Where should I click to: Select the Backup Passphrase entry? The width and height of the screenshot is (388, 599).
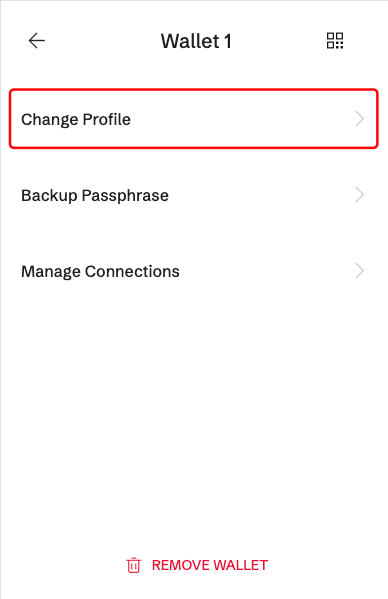pos(194,195)
